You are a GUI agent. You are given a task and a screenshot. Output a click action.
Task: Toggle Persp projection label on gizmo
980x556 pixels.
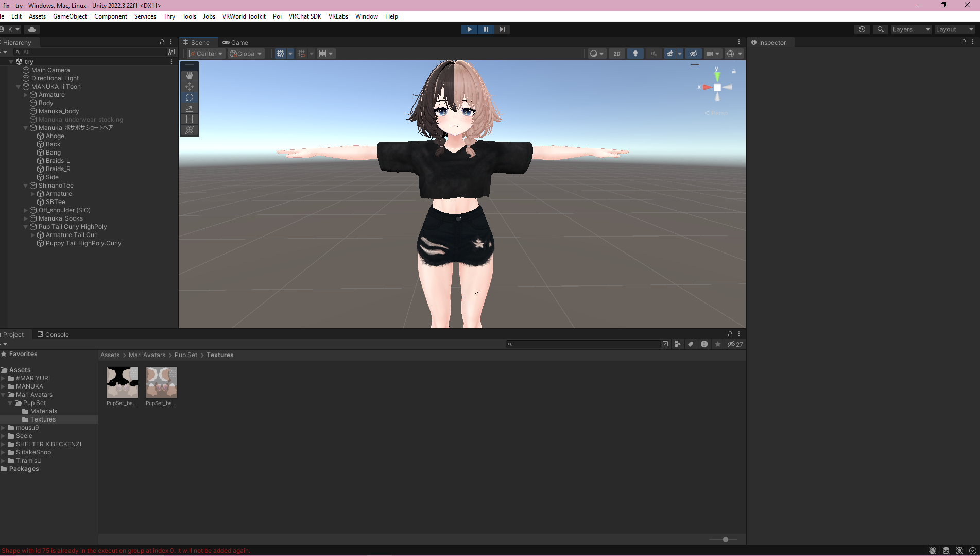point(716,113)
